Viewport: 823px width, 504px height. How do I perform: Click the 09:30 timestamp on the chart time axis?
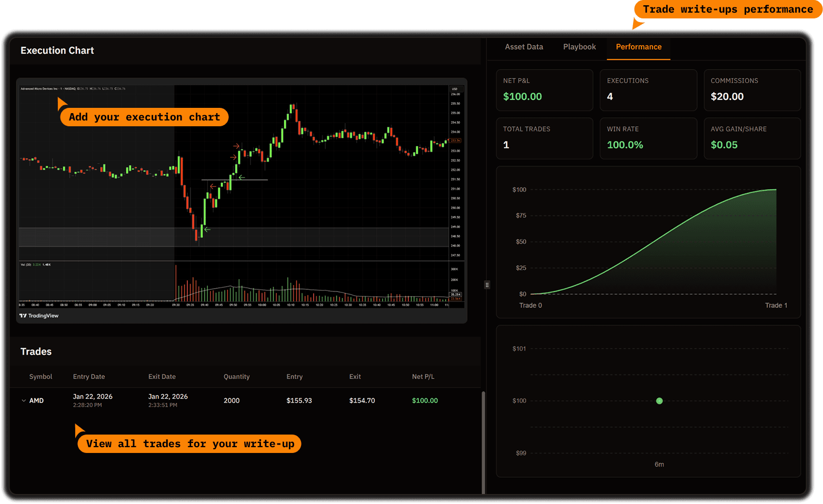(175, 304)
